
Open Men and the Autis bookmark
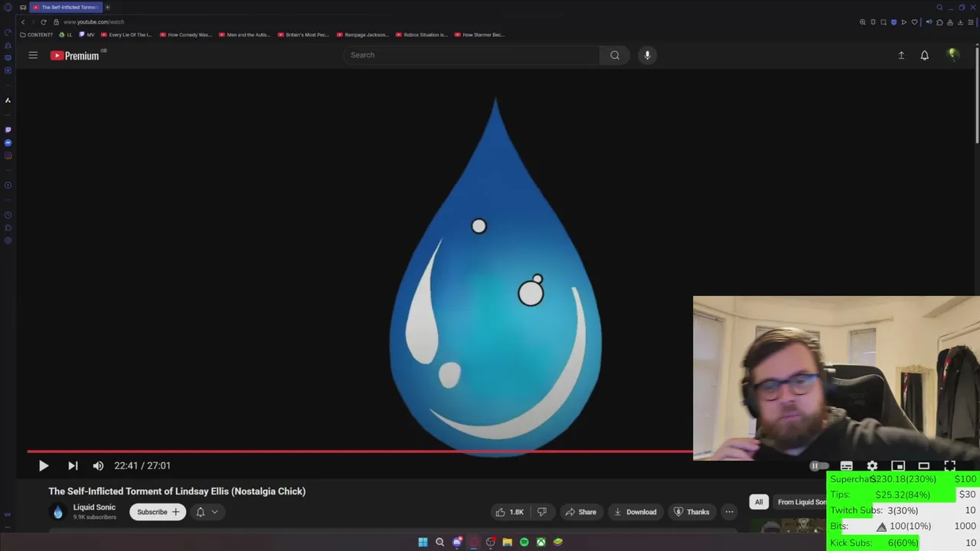(x=245, y=34)
